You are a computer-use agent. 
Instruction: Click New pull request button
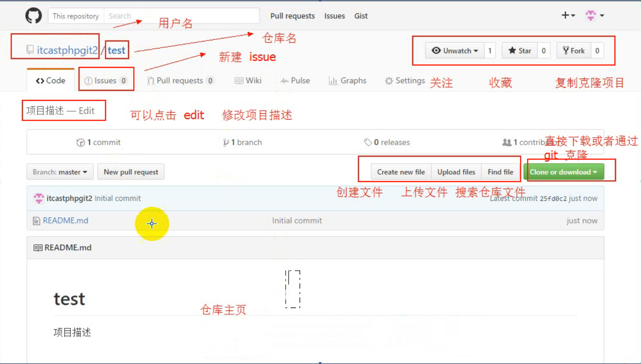pyautogui.click(x=131, y=172)
